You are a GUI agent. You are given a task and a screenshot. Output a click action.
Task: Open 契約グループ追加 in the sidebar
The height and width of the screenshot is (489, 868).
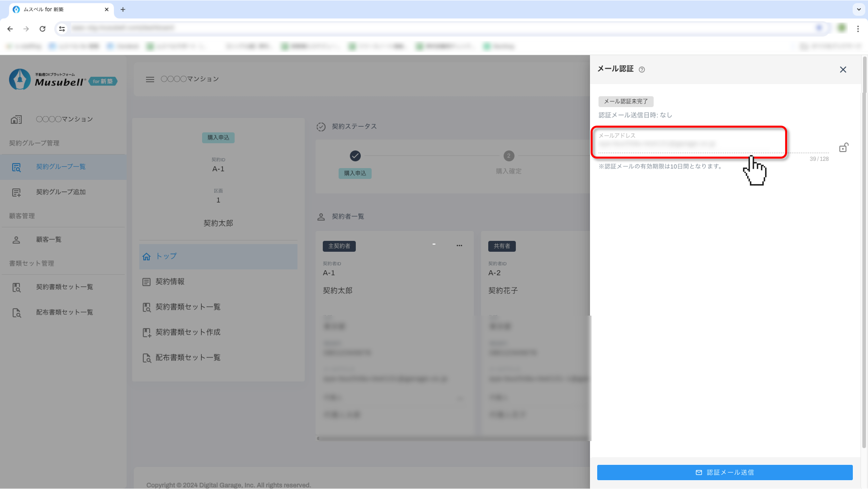point(61,192)
